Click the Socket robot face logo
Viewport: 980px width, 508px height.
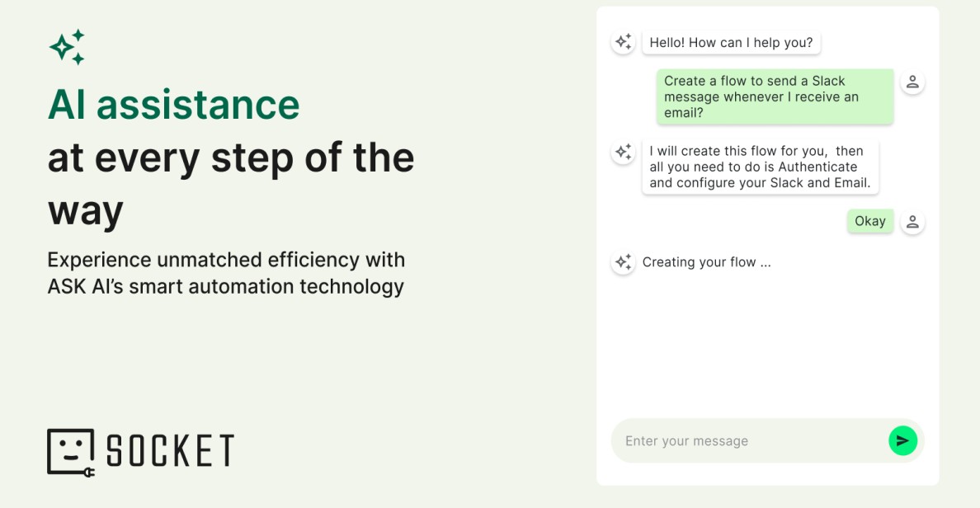(x=68, y=449)
